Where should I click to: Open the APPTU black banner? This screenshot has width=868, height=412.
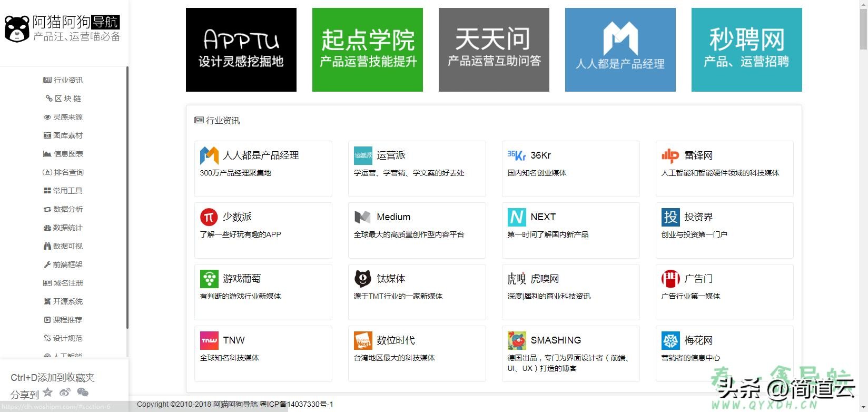click(241, 50)
